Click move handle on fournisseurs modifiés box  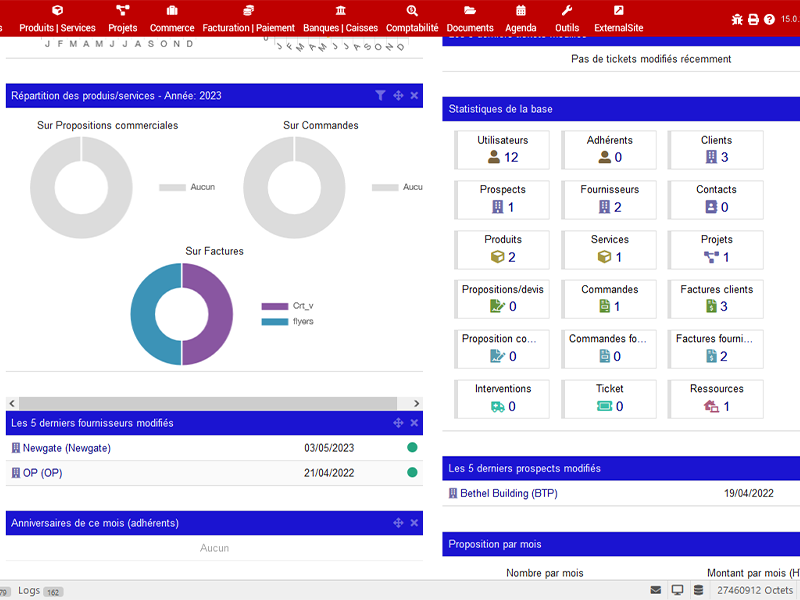click(x=398, y=423)
